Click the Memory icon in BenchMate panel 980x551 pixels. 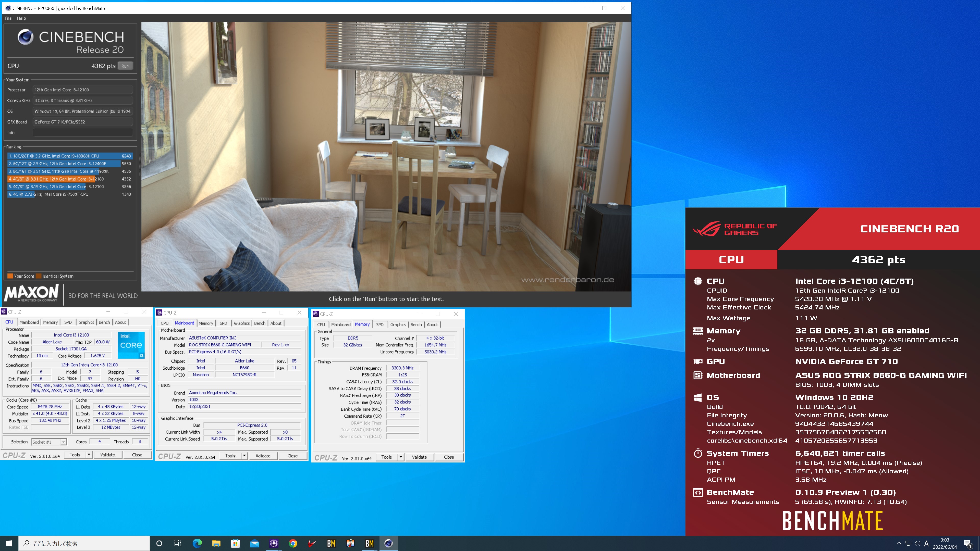point(698,331)
